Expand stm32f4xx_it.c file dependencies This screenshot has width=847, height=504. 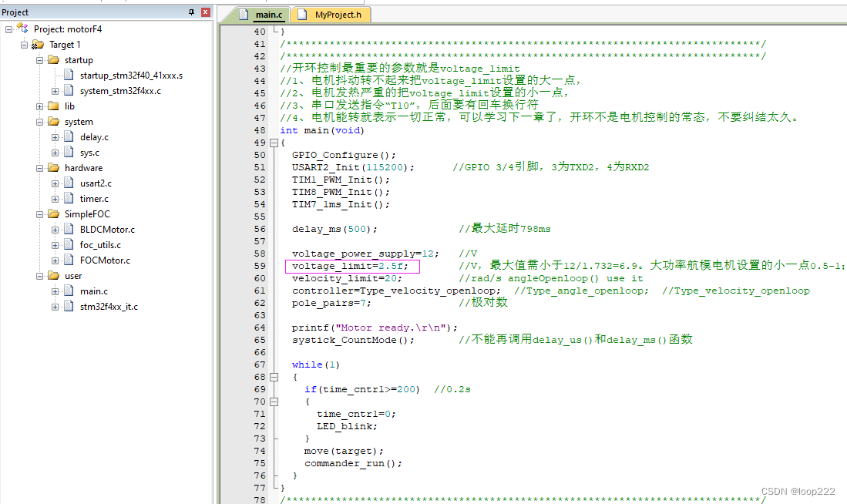(x=55, y=307)
